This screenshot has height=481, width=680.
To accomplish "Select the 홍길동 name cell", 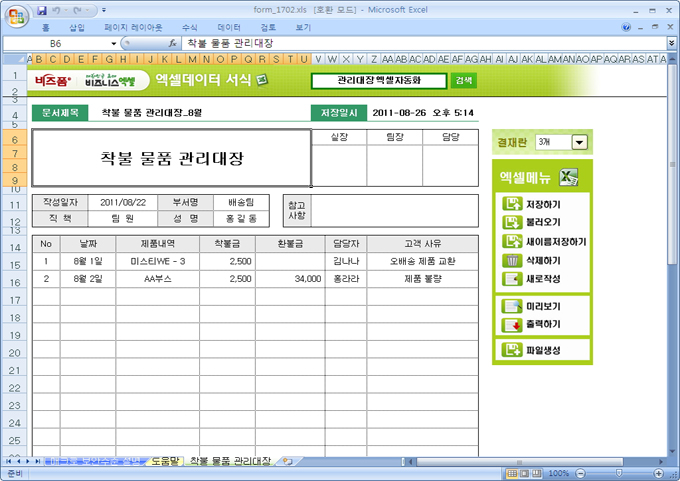I will 241,219.
